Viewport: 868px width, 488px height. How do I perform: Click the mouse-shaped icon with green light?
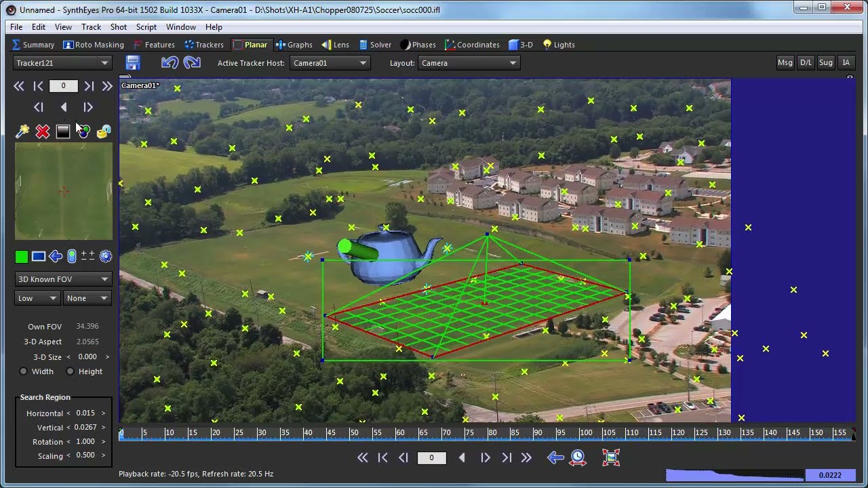(72, 256)
